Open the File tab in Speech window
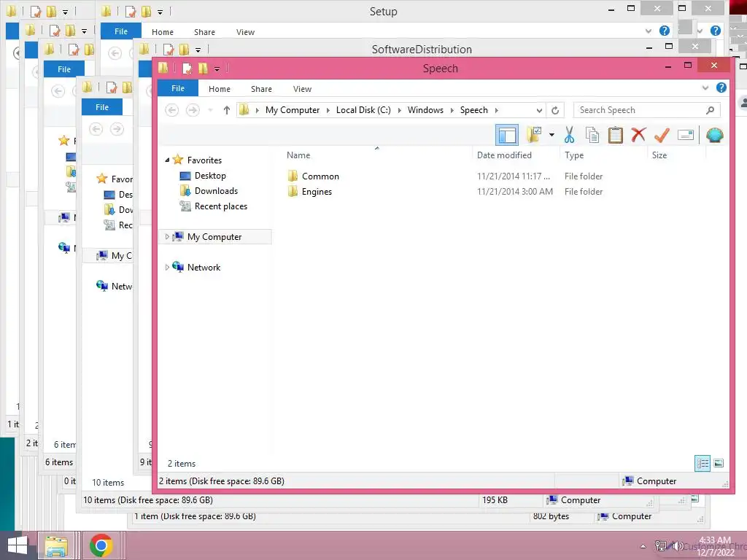This screenshot has height=560, width=747. click(x=178, y=88)
